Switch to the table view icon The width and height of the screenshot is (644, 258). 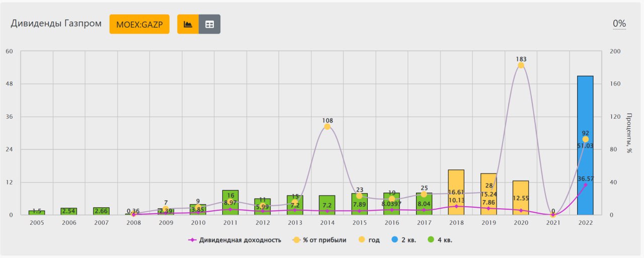click(209, 24)
